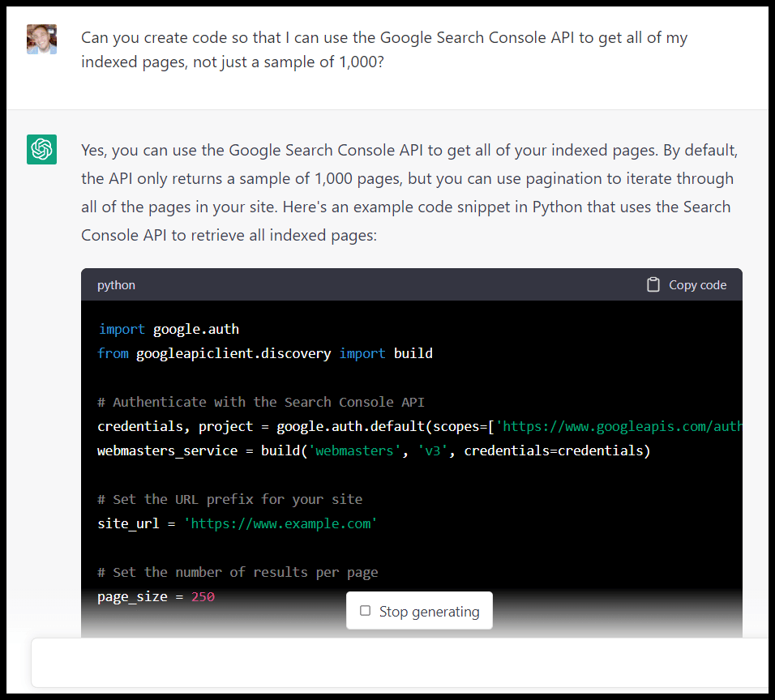Click the '# Set the URL prefix' comment
The width and height of the screenshot is (775, 700).
pos(229,499)
